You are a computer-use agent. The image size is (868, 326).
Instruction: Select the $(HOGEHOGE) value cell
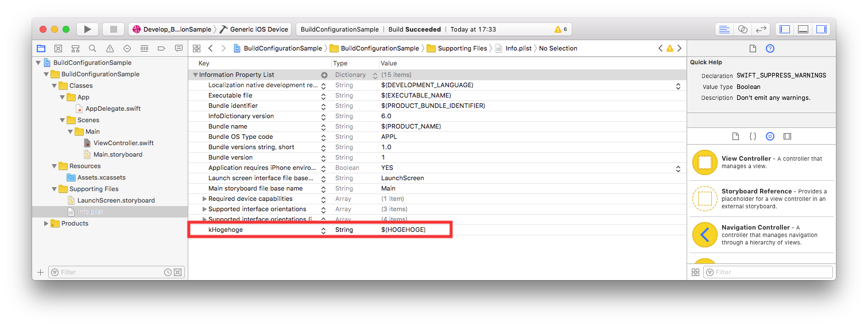pos(404,230)
